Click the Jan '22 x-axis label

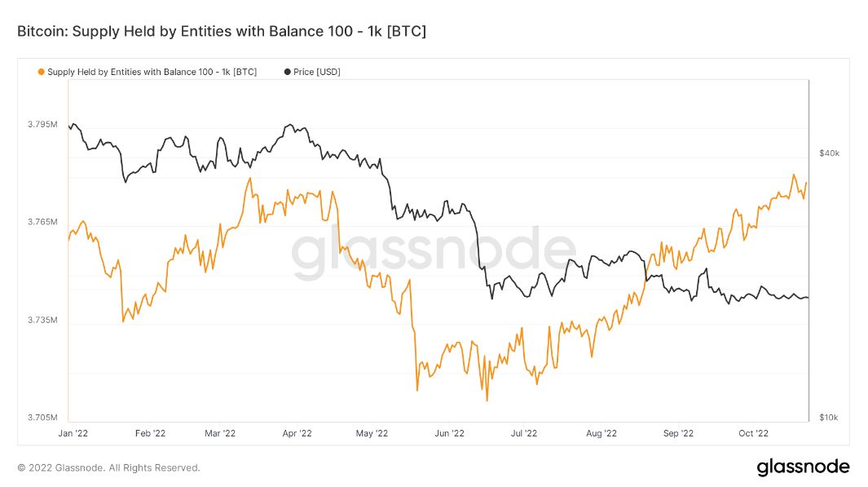pos(73,433)
